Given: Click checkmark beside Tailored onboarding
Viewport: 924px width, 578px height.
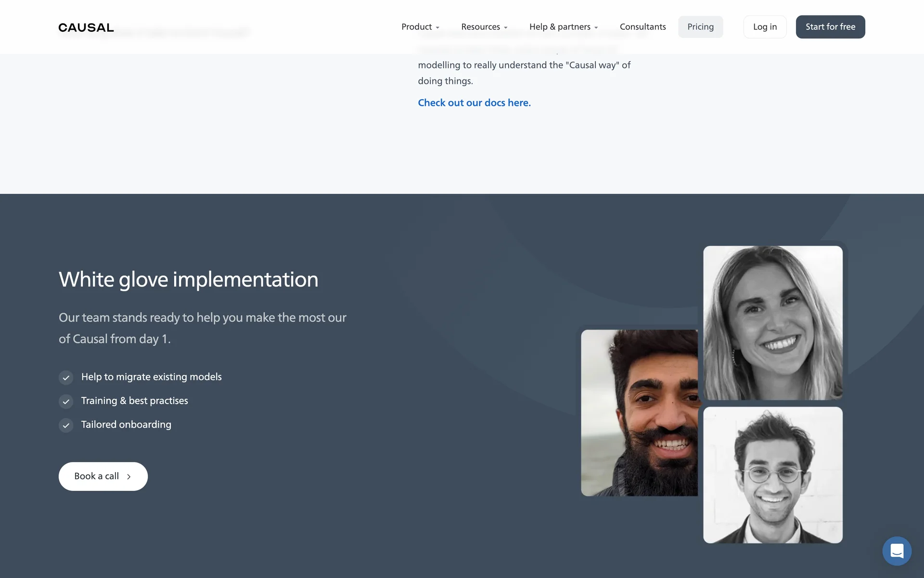Looking at the screenshot, I should [66, 425].
